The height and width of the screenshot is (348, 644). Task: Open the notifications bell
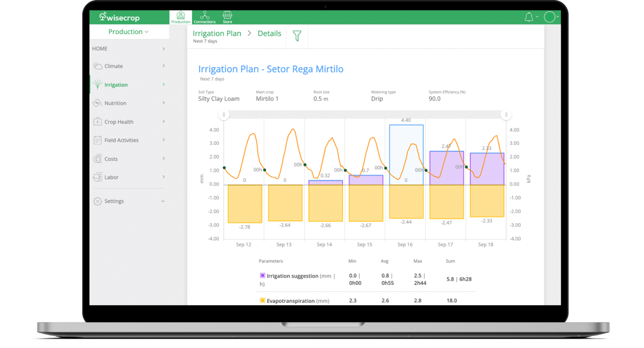click(528, 17)
